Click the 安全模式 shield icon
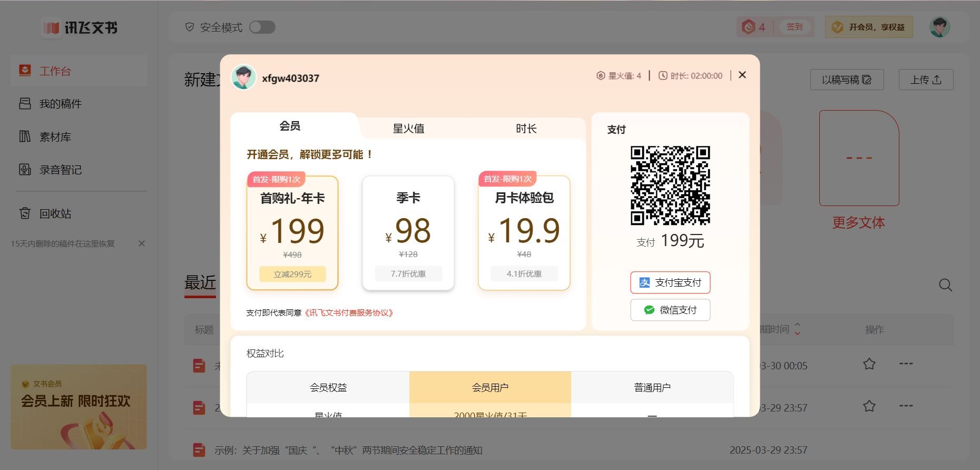980x470 pixels. click(x=190, y=27)
